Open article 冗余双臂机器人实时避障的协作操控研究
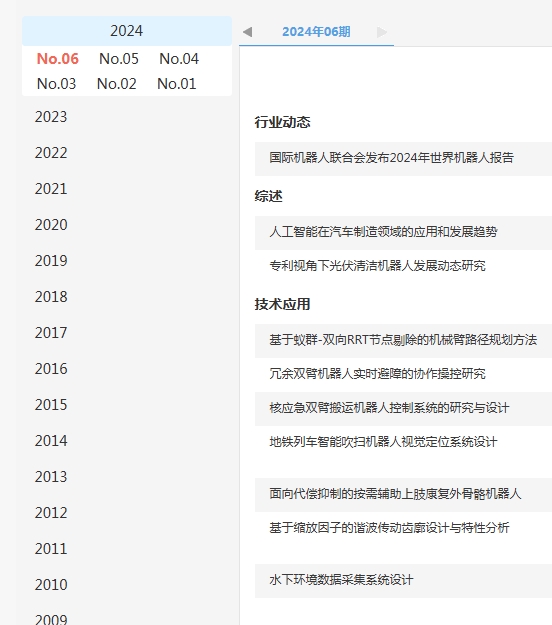Viewport: 552px width, 625px height. point(377,374)
